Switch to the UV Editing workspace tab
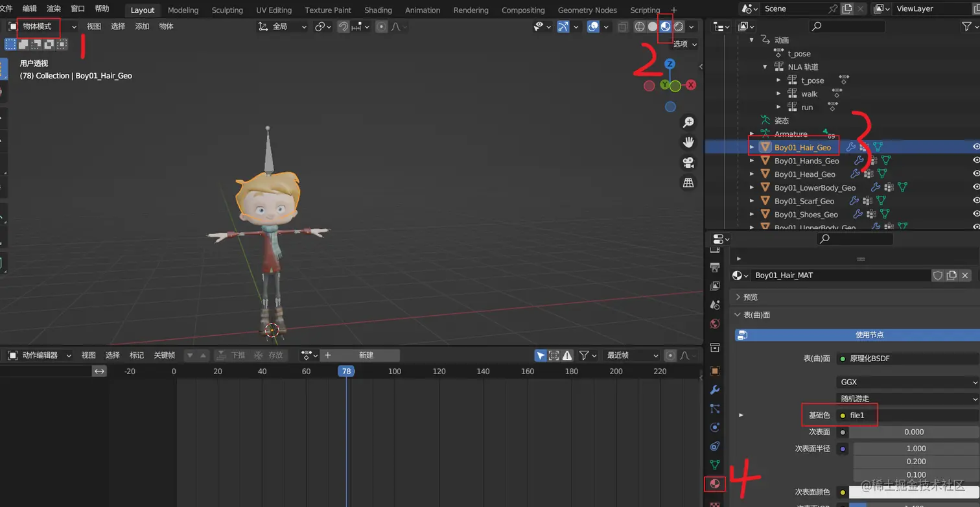Screen dimensions: 980x507 click(x=274, y=10)
